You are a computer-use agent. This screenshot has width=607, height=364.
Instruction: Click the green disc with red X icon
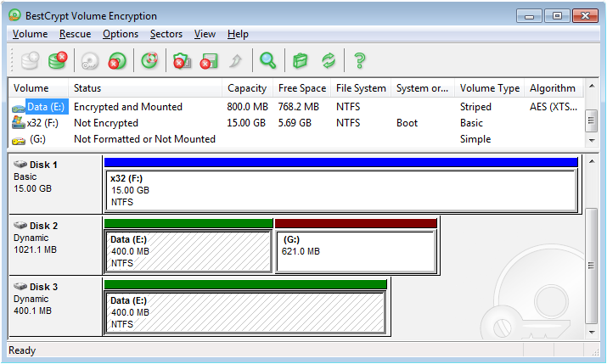point(118,60)
